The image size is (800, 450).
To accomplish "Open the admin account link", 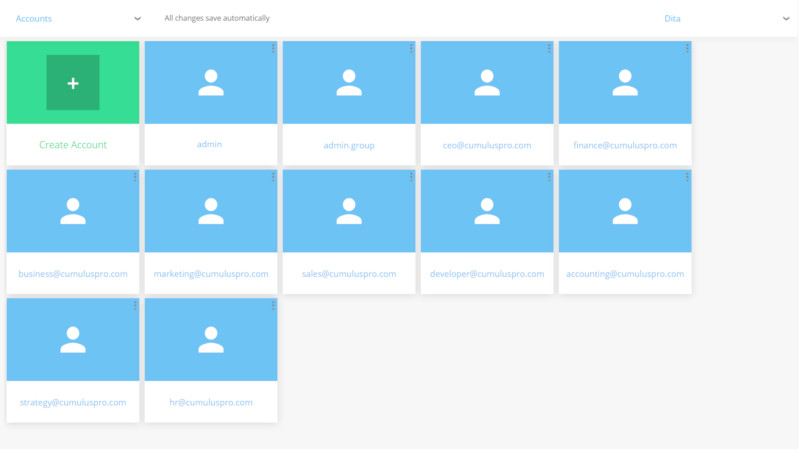I will 209,144.
